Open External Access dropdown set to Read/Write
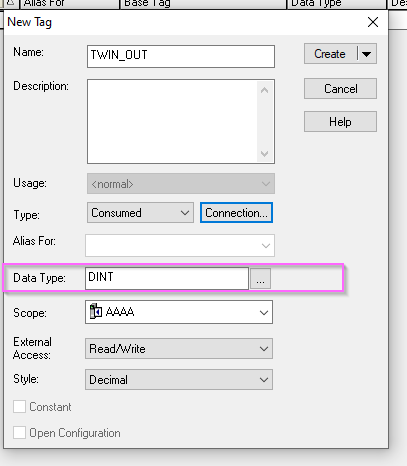407x466 pixels. (x=179, y=349)
